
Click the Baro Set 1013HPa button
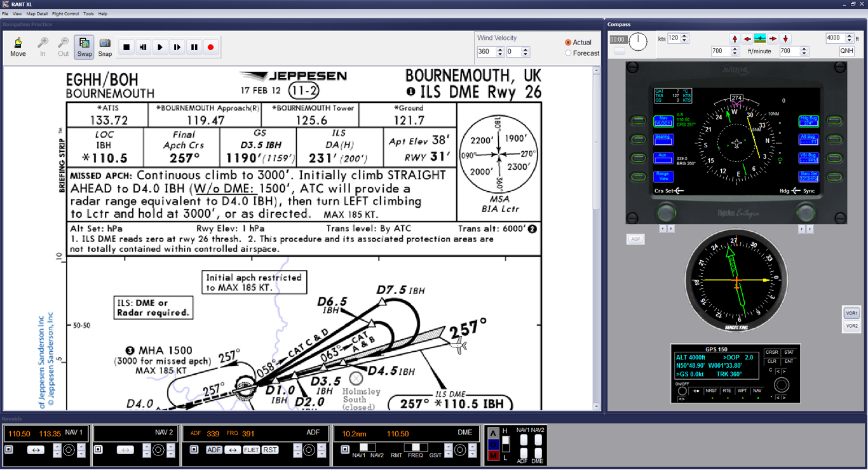click(808, 176)
